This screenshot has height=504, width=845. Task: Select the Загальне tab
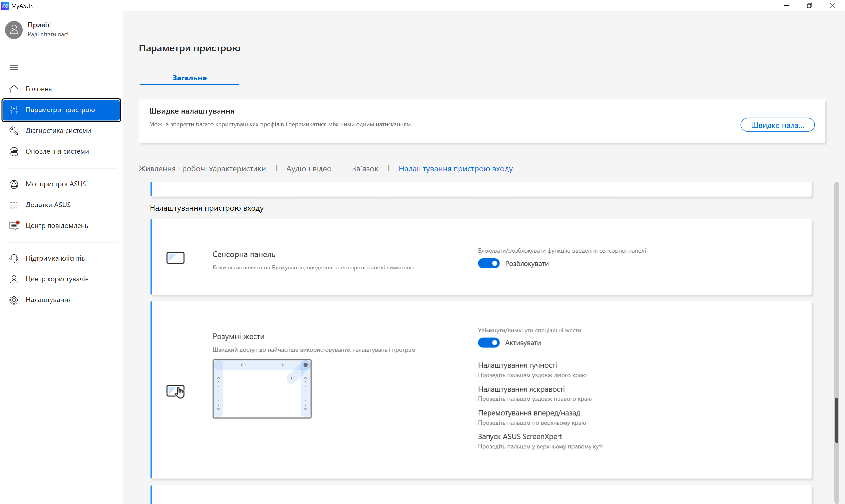click(189, 78)
